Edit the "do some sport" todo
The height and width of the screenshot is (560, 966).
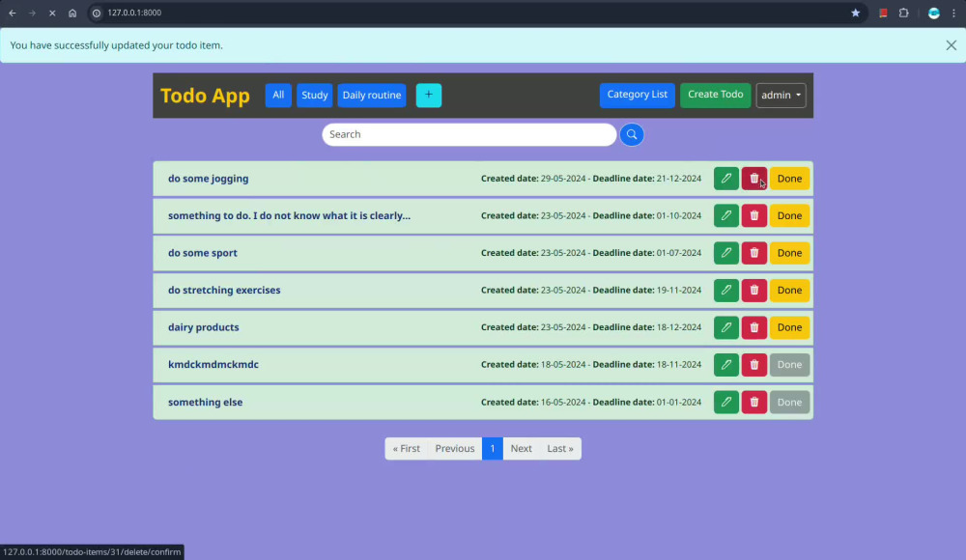[725, 253]
